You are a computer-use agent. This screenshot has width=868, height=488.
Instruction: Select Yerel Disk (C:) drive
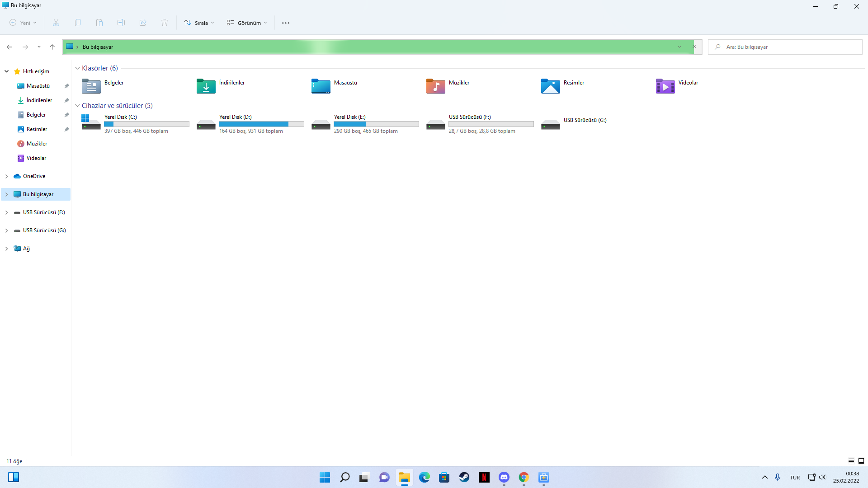coord(135,124)
